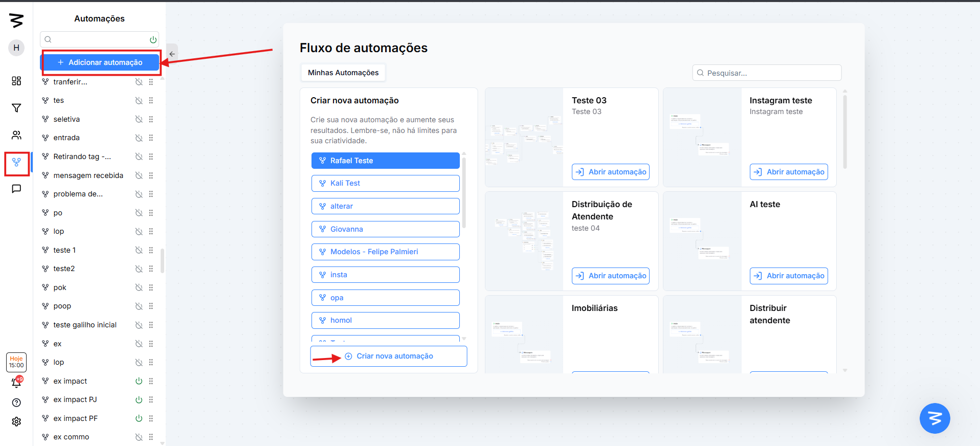Switch to the Minhas Automações tab
Viewport: 980px width, 446px height.
pyautogui.click(x=343, y=73)
